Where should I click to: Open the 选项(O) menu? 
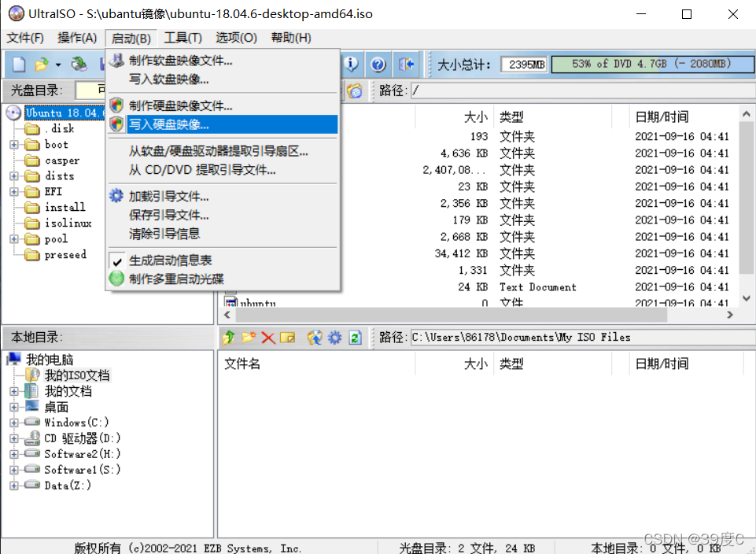click(x=236, y=38)
